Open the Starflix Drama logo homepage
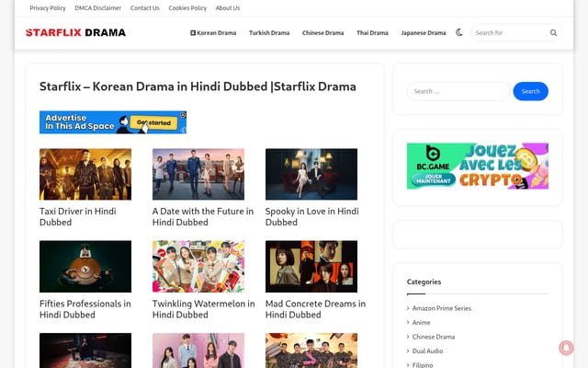Image resolution: width=588 pixels, height=368 pixels. pos(75,33)
